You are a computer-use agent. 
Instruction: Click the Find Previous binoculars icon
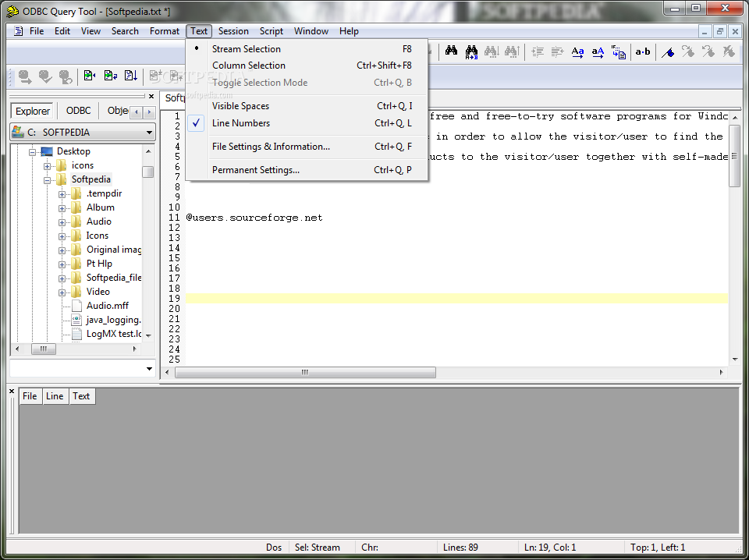[512, 51]
